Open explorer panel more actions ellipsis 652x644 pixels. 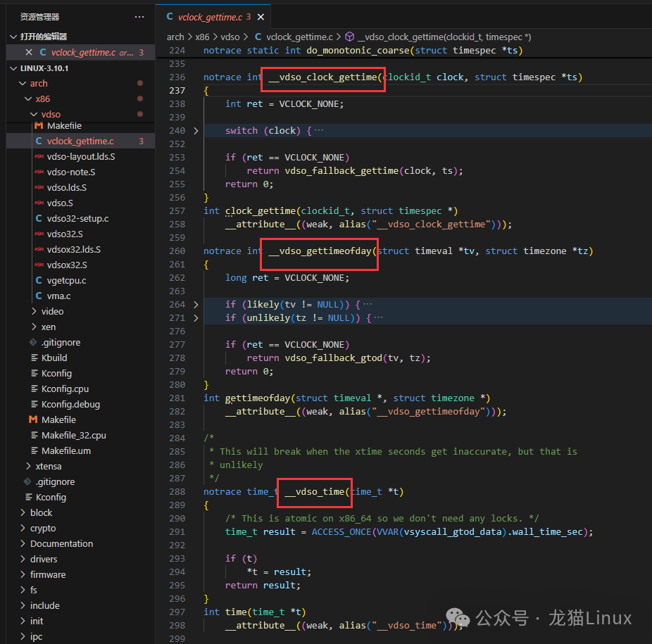pos(139,17)
